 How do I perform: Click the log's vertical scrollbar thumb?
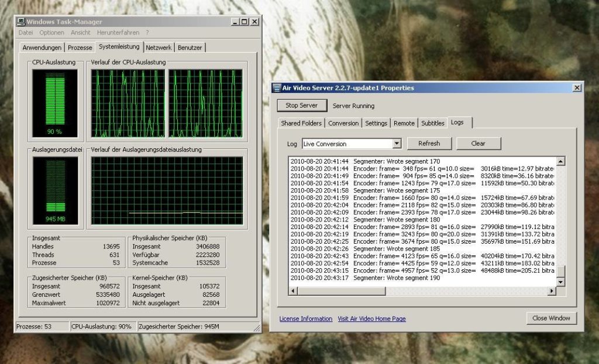coord(560,271)
